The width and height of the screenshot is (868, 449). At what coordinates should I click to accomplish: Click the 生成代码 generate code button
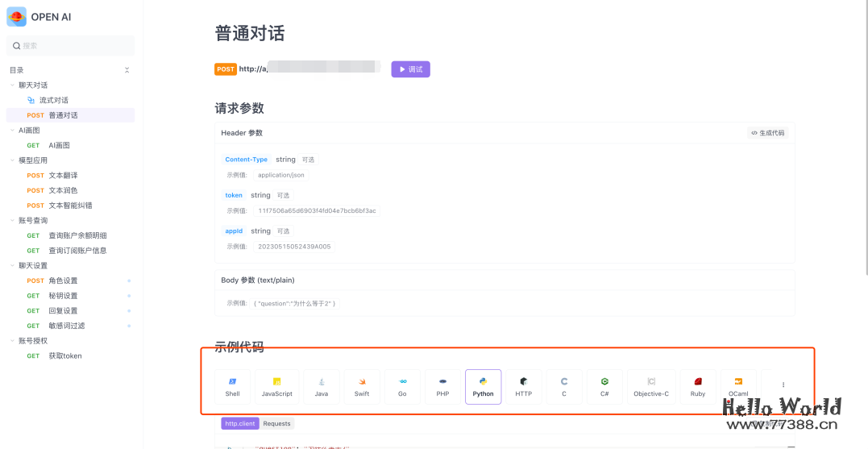tap(768, 133)
